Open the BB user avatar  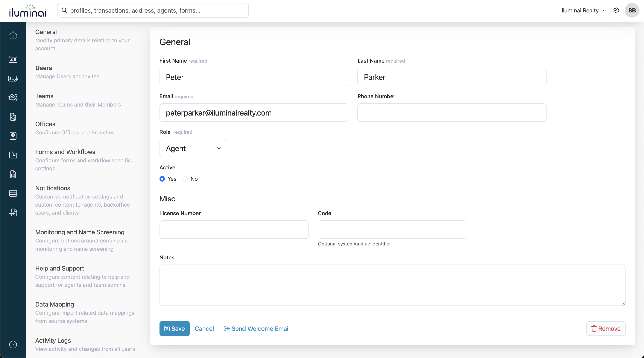click(632, 11)
